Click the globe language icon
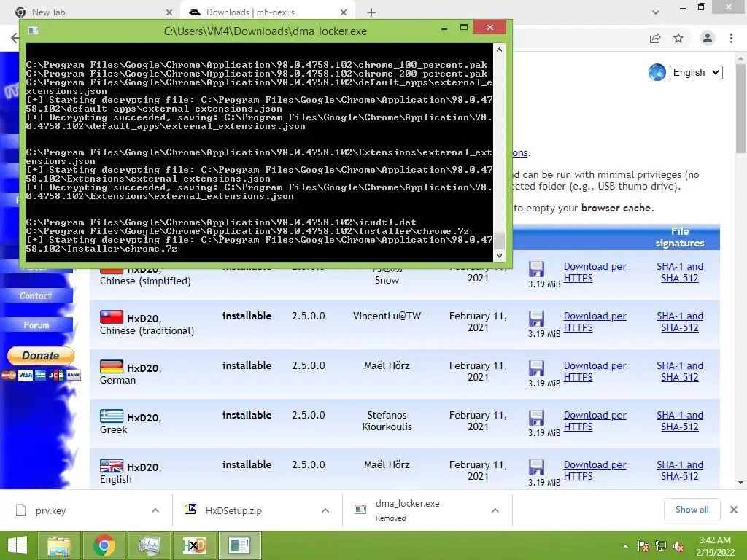Viewport: 747px width, 560px height. tap(657, 72)
